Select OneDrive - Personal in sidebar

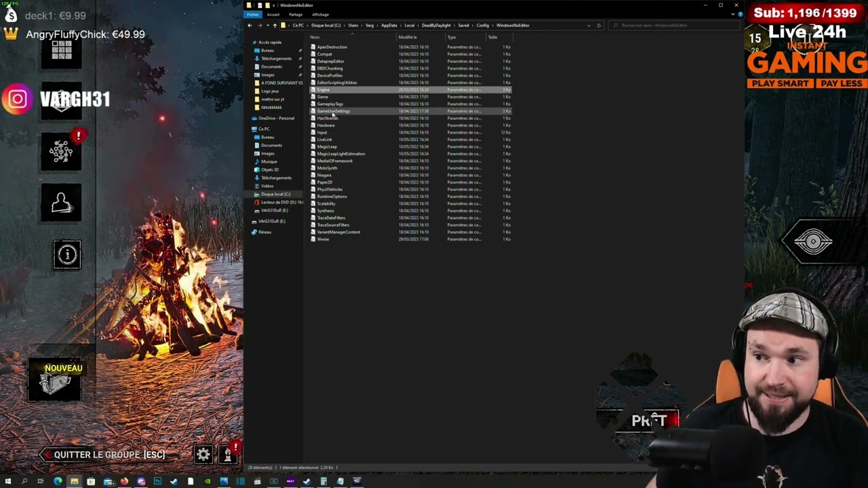tap(276, 118)
